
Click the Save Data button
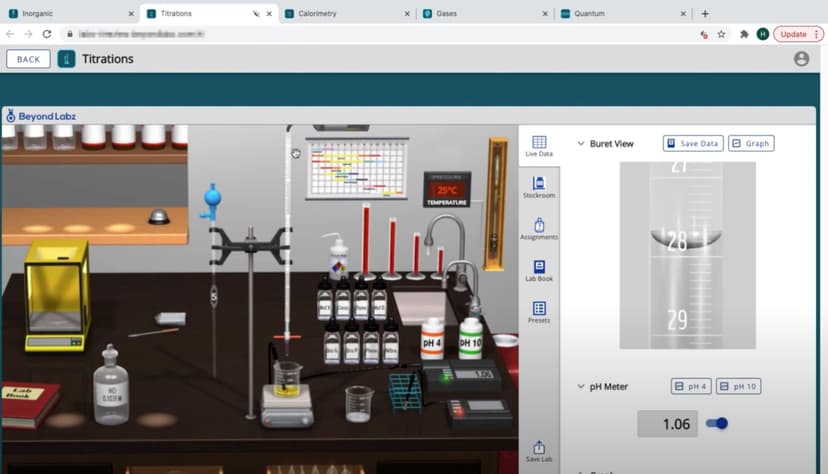point(693,144)
